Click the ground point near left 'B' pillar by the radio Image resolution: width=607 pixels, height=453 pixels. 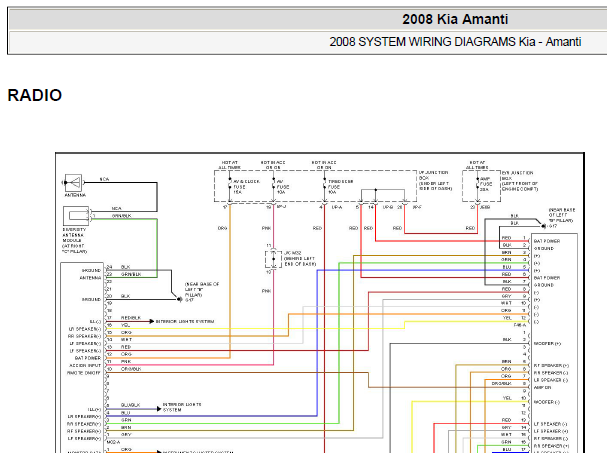tap(179, 299)
